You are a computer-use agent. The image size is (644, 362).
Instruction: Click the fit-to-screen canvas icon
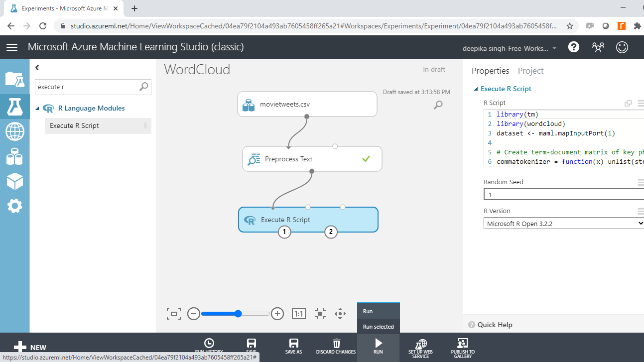[x=173, y=314]
